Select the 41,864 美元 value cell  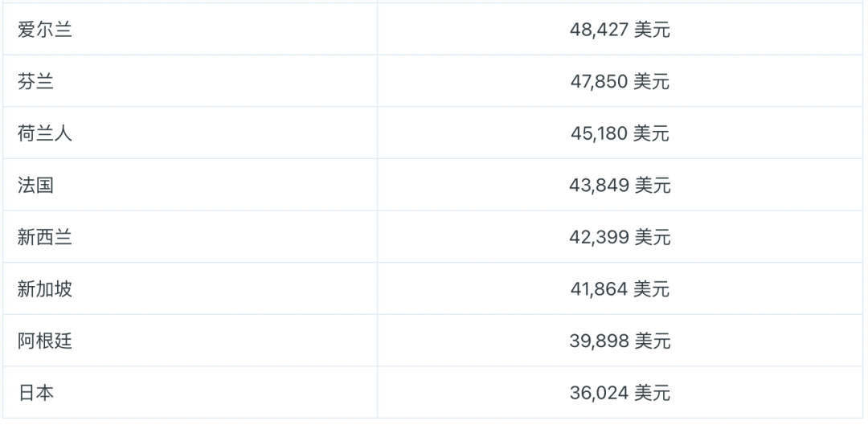click(x=620, y=289)
